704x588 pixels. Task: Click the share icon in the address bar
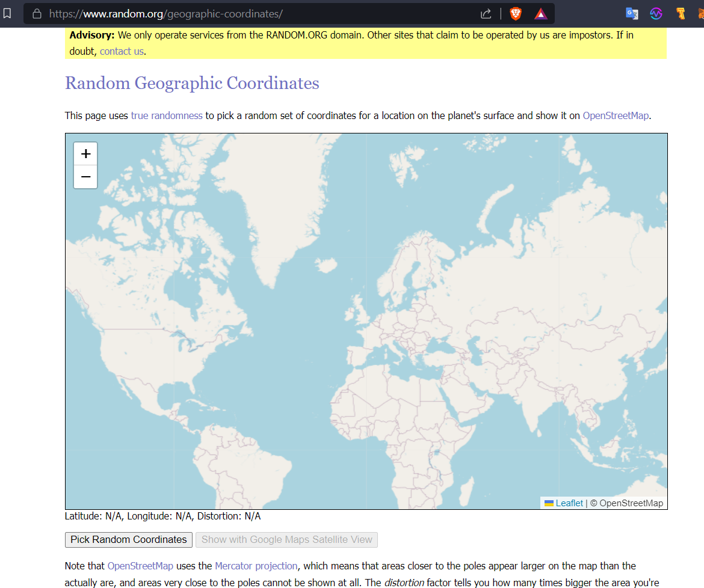pyautogui.click(x=486, y=13)
